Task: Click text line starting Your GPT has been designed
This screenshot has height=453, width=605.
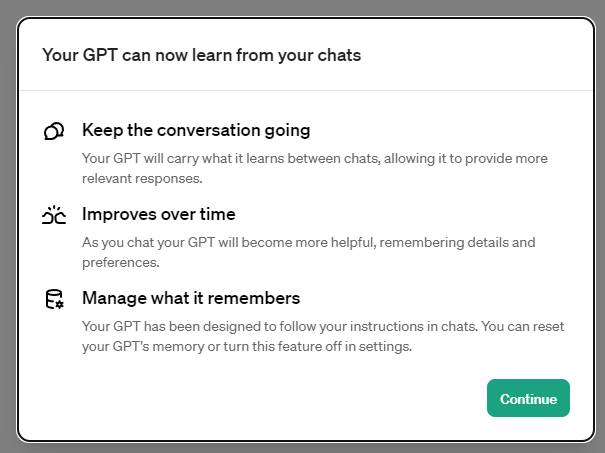Action: tap(323, 326)
